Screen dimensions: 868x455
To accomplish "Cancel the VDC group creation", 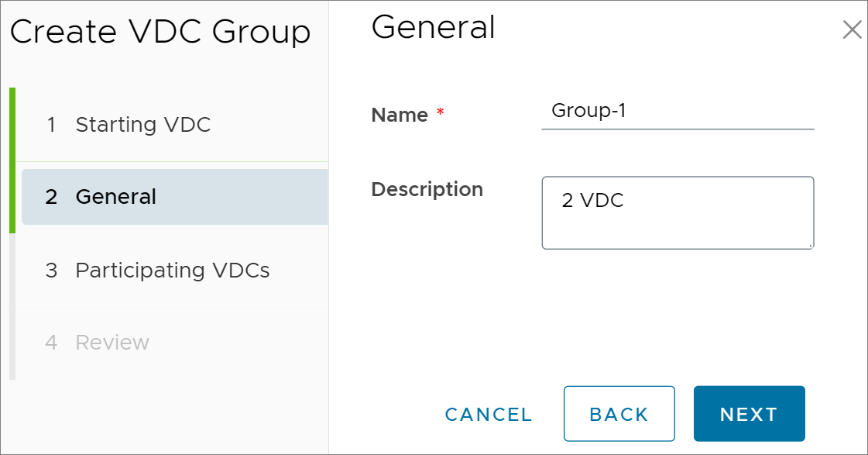I will pyautogui.click(x=489, y=414).
